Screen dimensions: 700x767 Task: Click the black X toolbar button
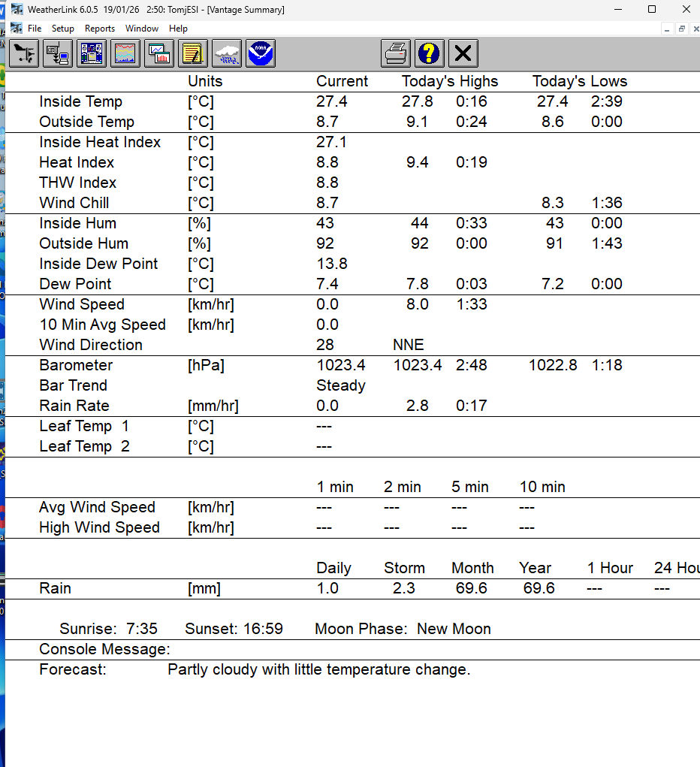[x=463, y=54]
